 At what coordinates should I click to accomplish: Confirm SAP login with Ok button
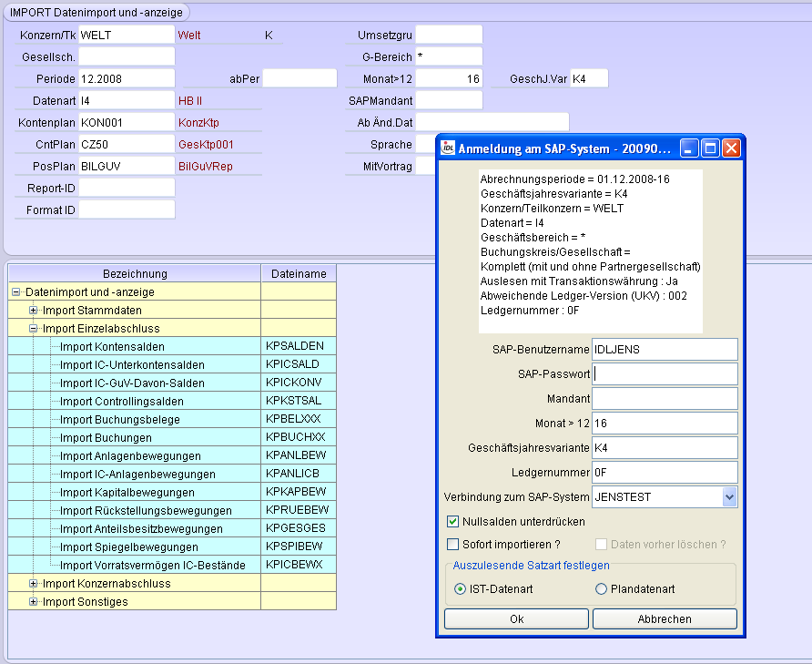516,618
